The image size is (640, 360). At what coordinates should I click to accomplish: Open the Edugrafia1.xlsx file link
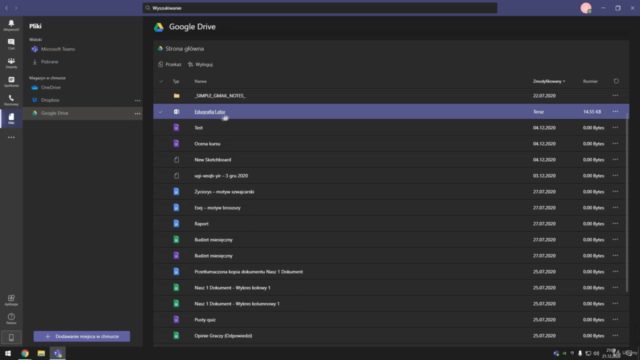[210, 112]
